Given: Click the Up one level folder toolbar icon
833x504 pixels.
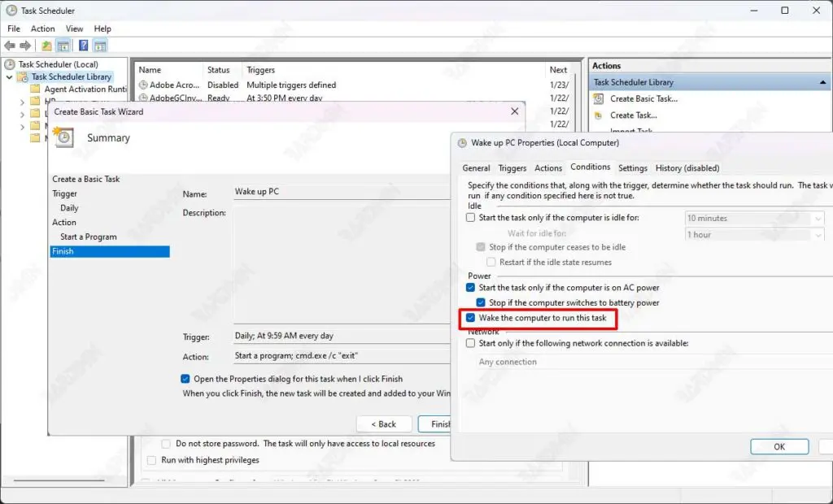Looking at the screenshot, I should pyautogui.click(x=46, y=46).
